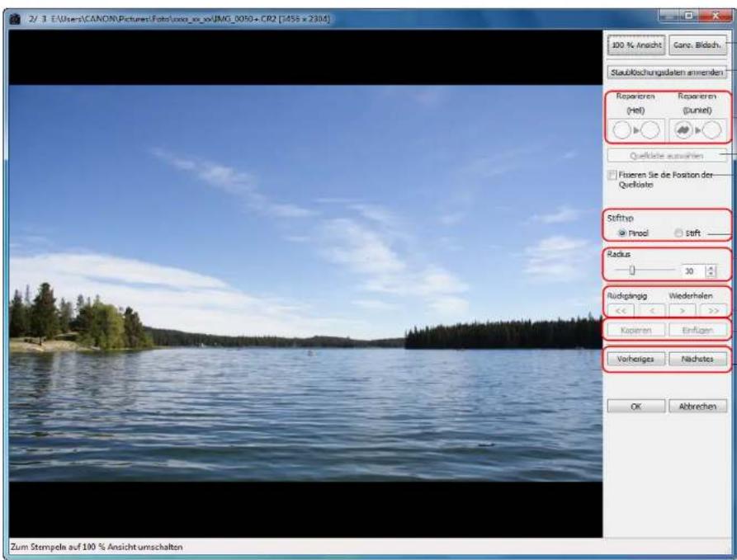Go to the Vorheriges image

point(636,359)
